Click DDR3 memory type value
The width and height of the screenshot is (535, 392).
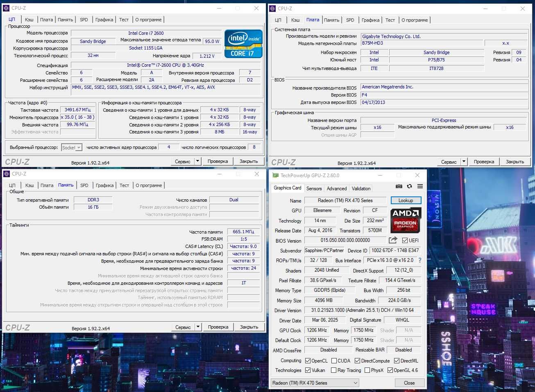pyautogui.click(x=93, y=200)
